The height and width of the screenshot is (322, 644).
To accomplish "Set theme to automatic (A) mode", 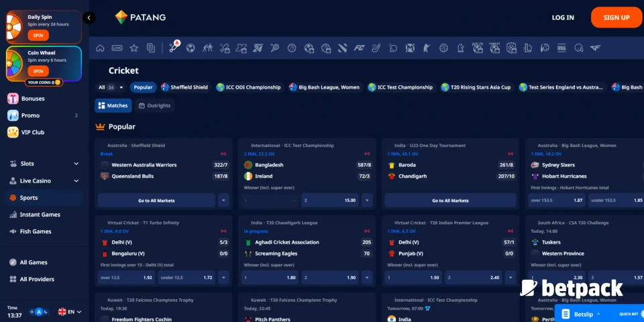I will (40, 311).
